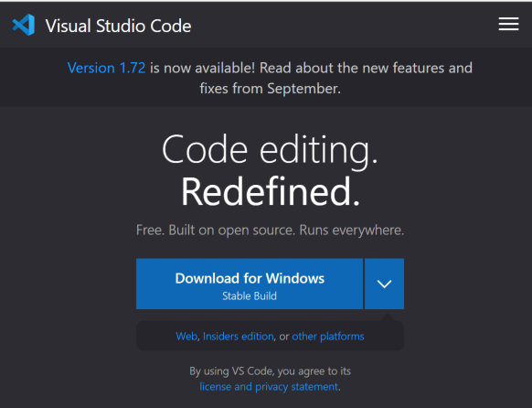Click the Download for Windows button
Image resolution: width=532 pixels, height=408 pixels.
(x=250, y=284)
